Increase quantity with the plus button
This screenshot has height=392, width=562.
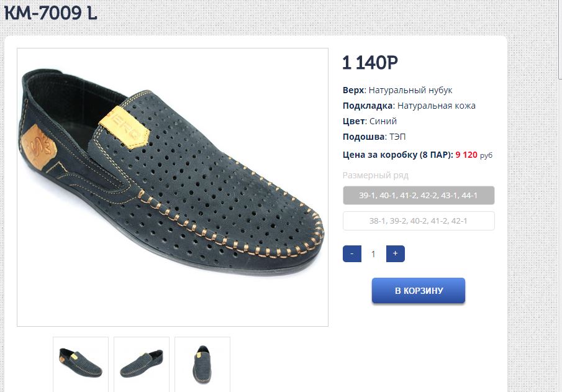pos(395,253)
